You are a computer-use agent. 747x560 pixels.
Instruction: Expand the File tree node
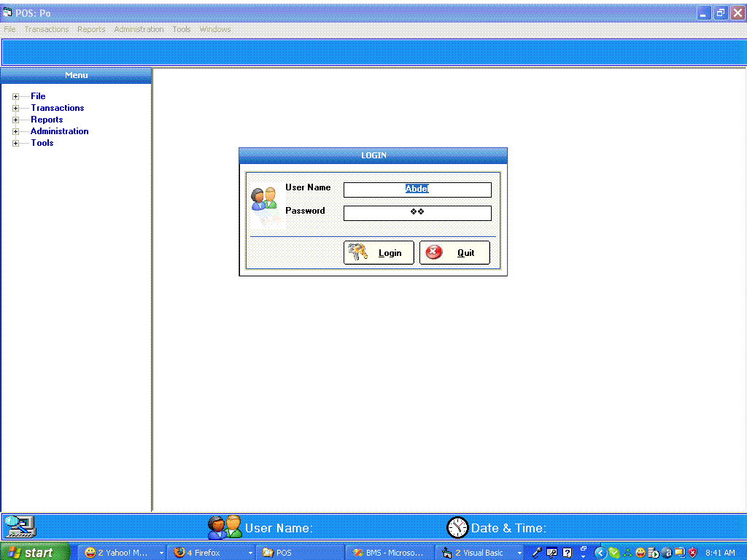16,96
